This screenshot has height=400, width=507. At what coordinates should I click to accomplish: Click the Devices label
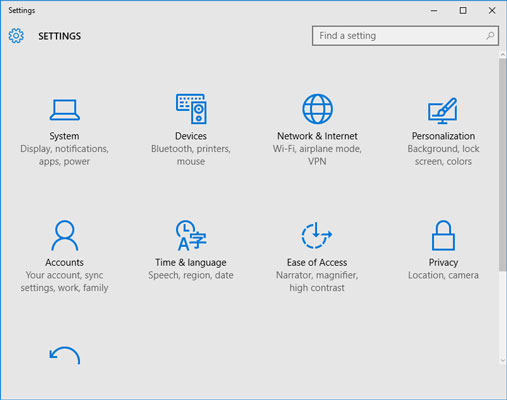(191, 136)
